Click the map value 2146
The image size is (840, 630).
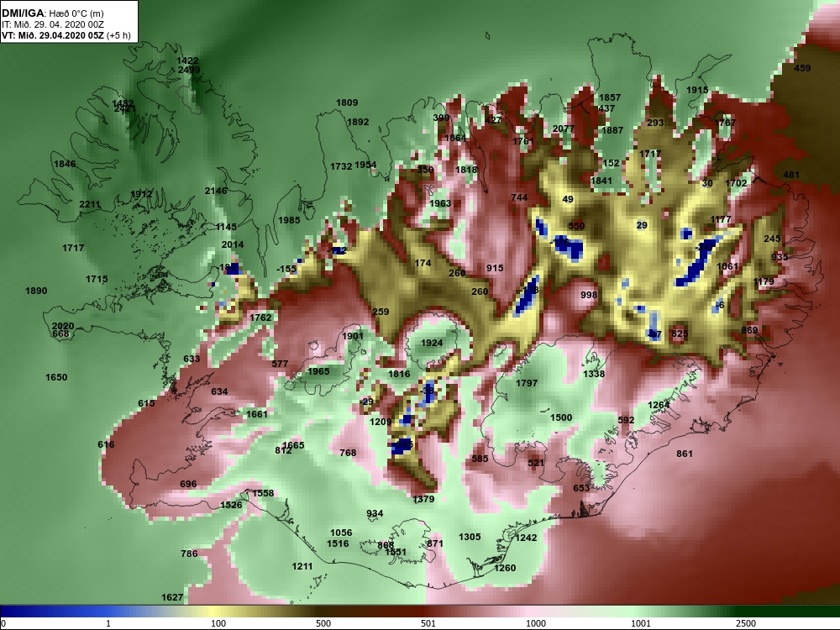pos(216,191)
